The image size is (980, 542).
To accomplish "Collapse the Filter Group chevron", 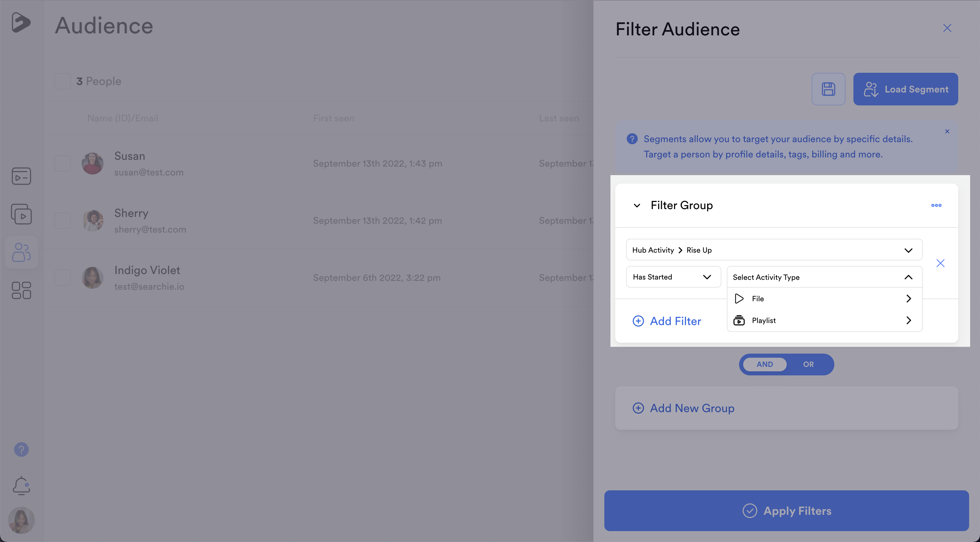I will pyautogui.click(x=636, y=206).
